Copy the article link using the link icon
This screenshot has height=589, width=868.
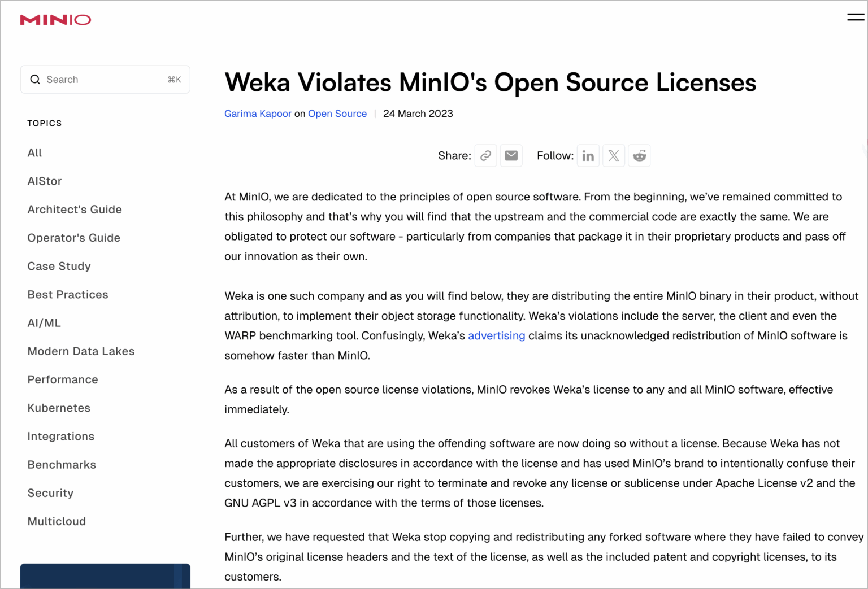pyautogui.click(x=485, y=155)
